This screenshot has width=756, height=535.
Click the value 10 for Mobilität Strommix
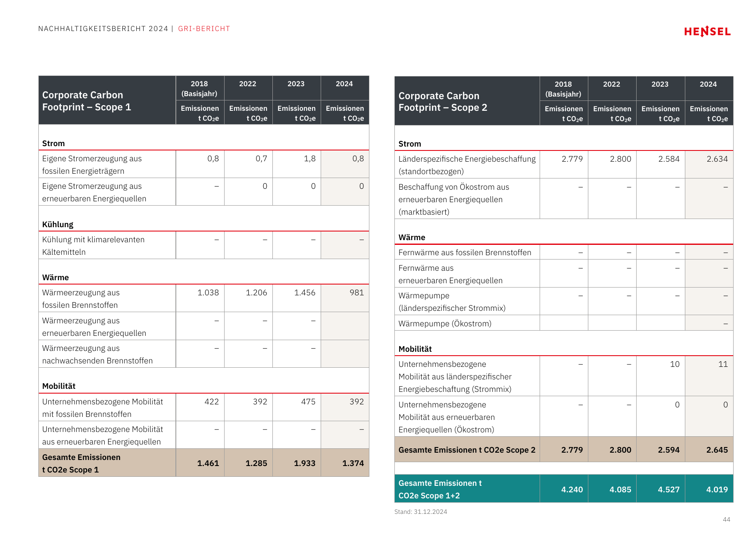tap(675, 364)
